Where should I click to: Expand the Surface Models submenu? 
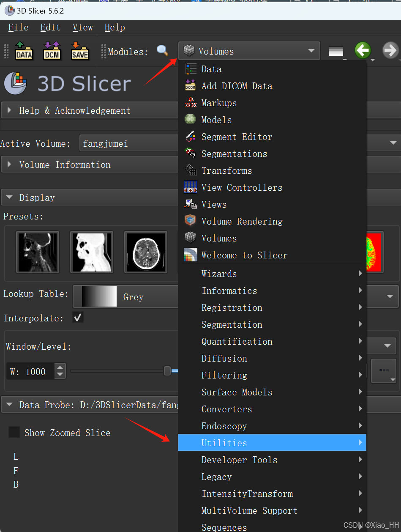pos(272,392)
